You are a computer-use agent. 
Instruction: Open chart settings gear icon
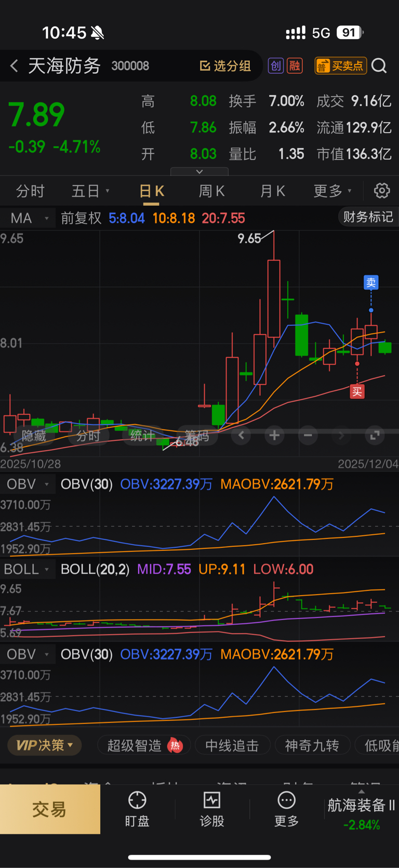click(x=382, y=191)
